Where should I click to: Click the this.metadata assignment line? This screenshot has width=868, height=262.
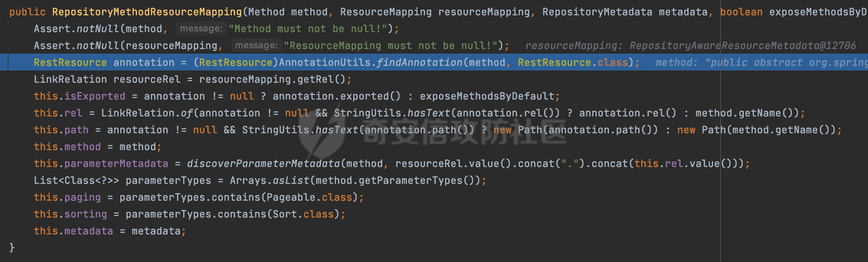tap(109, 231)
